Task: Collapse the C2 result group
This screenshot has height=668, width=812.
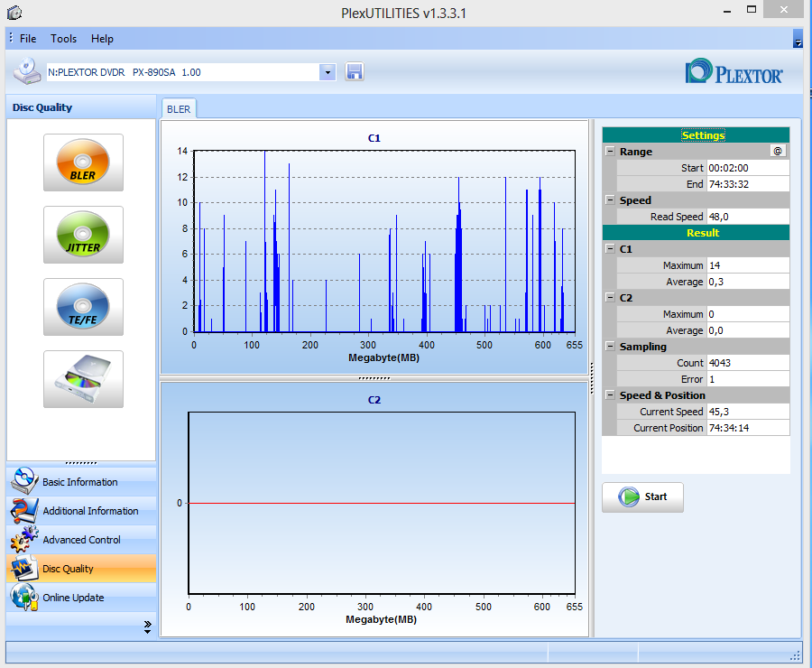Action: click(x=610, y=298)
